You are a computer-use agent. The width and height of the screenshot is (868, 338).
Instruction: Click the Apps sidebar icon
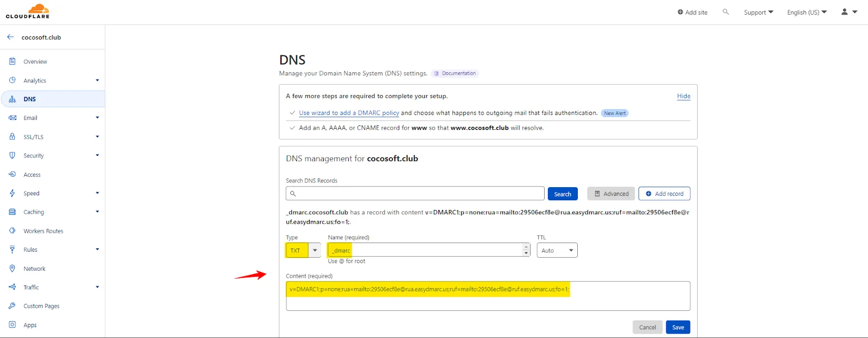click(12, 324)
